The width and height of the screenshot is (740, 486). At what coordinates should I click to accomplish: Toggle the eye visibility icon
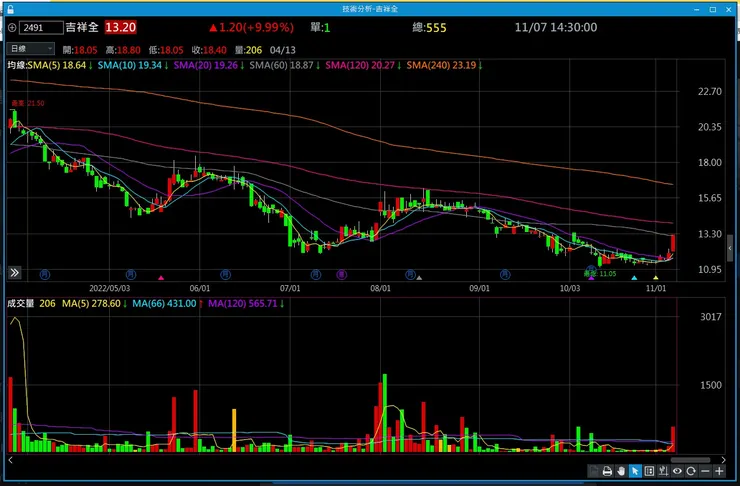677,471
